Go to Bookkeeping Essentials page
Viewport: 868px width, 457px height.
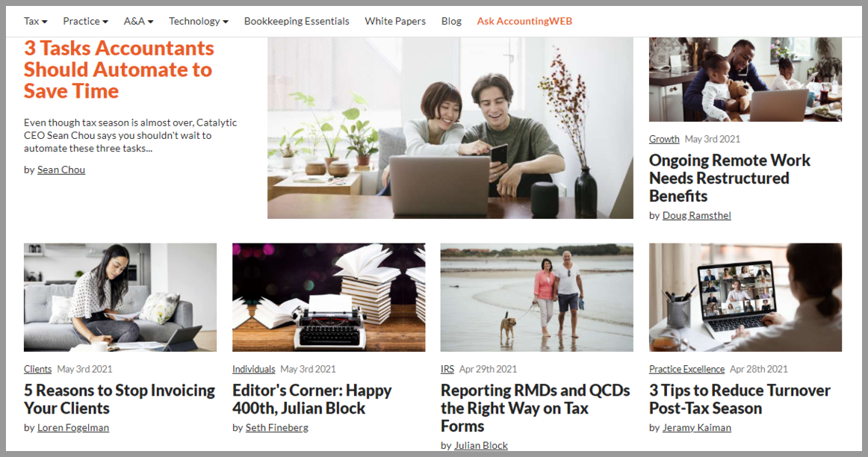coord(297,21)
